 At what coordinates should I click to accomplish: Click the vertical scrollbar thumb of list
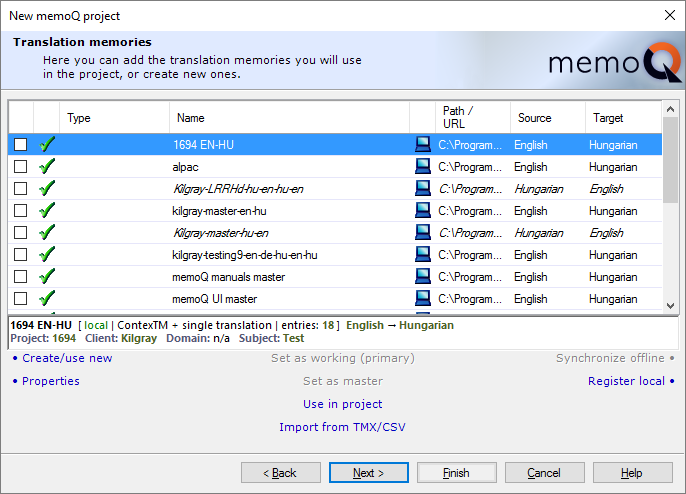[670, 160]
